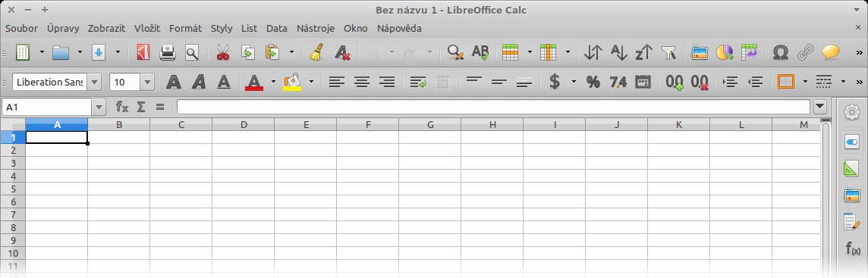Click Clear Direct Formatting icon

pyautogui.click(x=342, y=52)
